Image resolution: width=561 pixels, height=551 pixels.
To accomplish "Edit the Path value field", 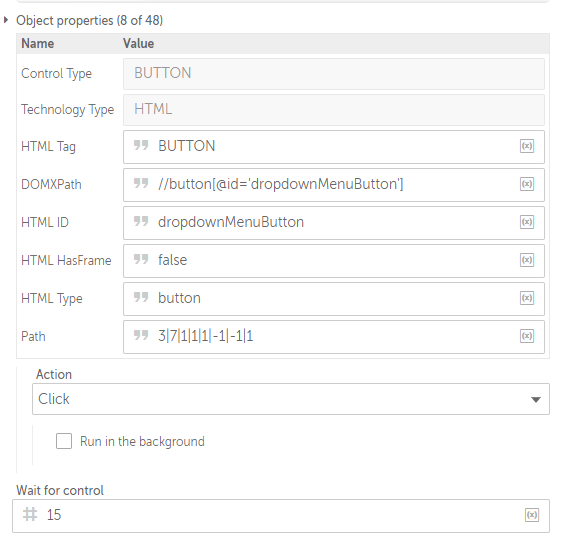I will pyautogui.click(x=334, y=337).
